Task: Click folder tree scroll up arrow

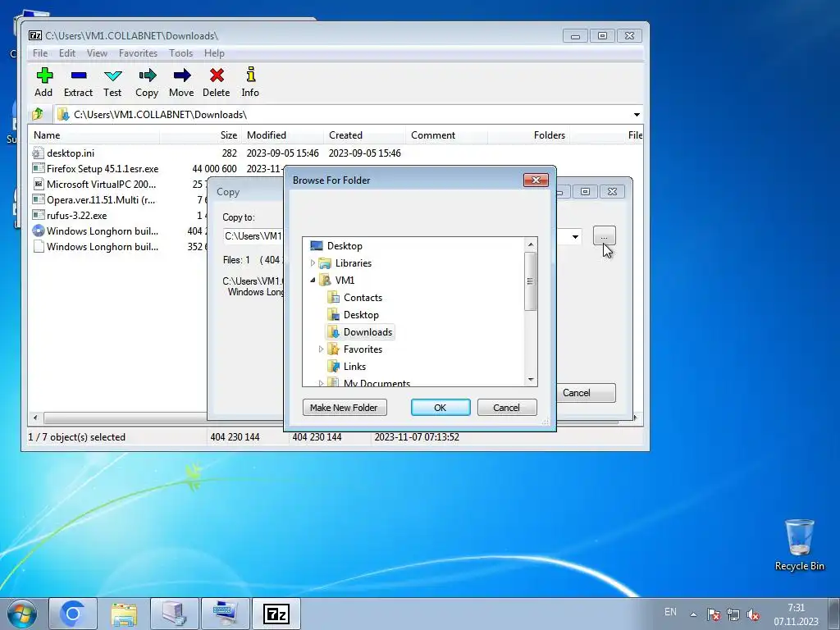Action: coord(531,244)
